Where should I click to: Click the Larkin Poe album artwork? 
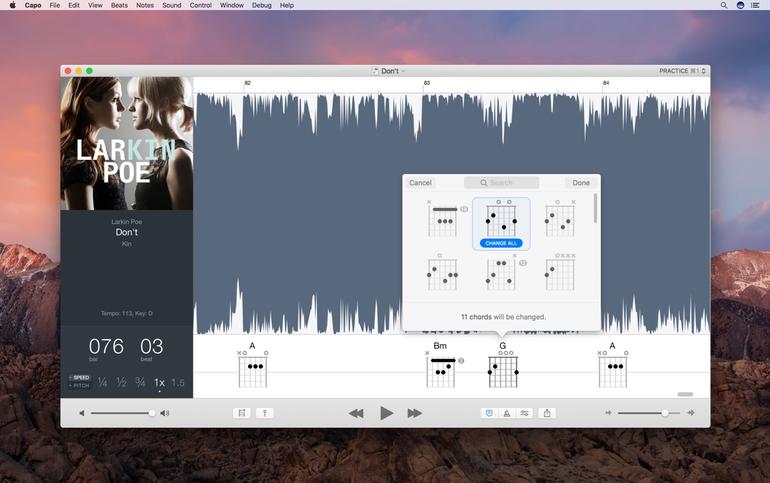coord(127,143)
